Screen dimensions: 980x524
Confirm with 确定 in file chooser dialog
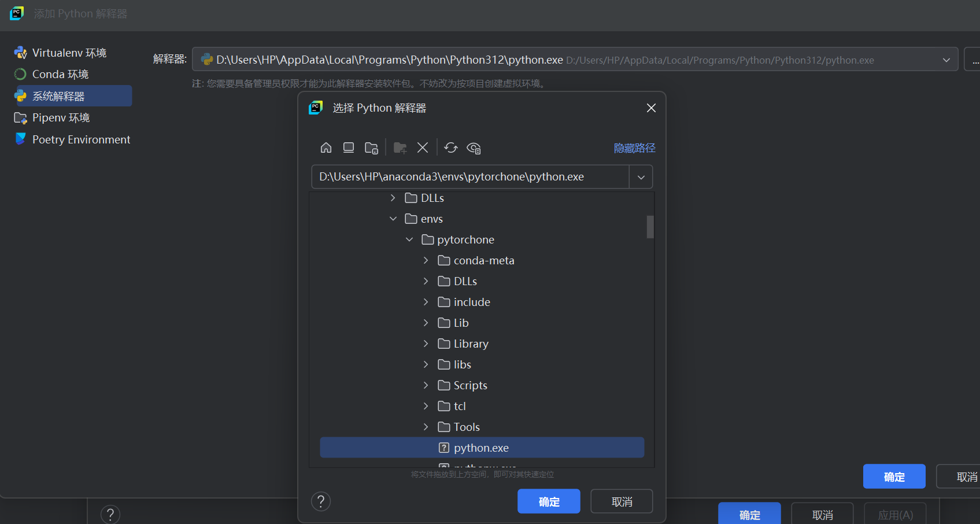point(549,501)
